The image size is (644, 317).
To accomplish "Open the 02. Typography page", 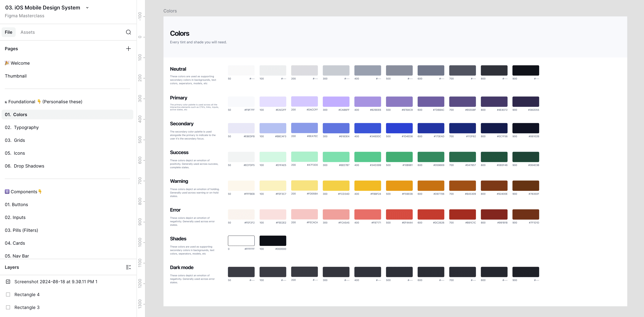I will [22, 127].
